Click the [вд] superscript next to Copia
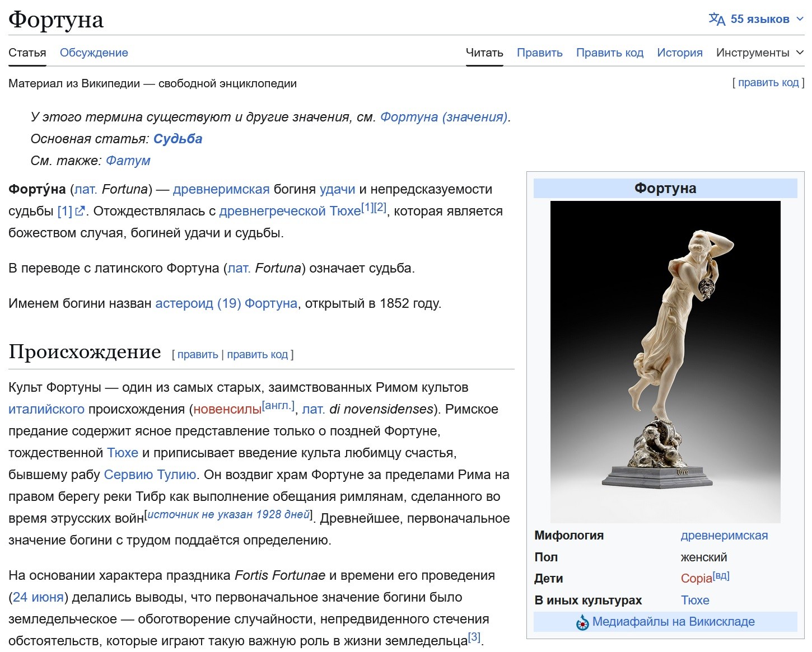 click(721, 575)
